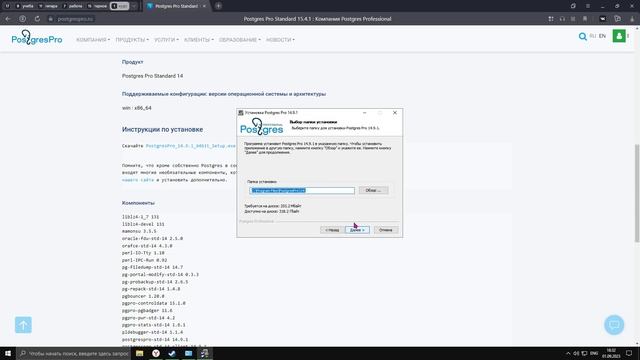Screen dimensions: 640x360
Task: Click the oracle-fdw-std-14 component line
Action: click(x=152, y=238)
